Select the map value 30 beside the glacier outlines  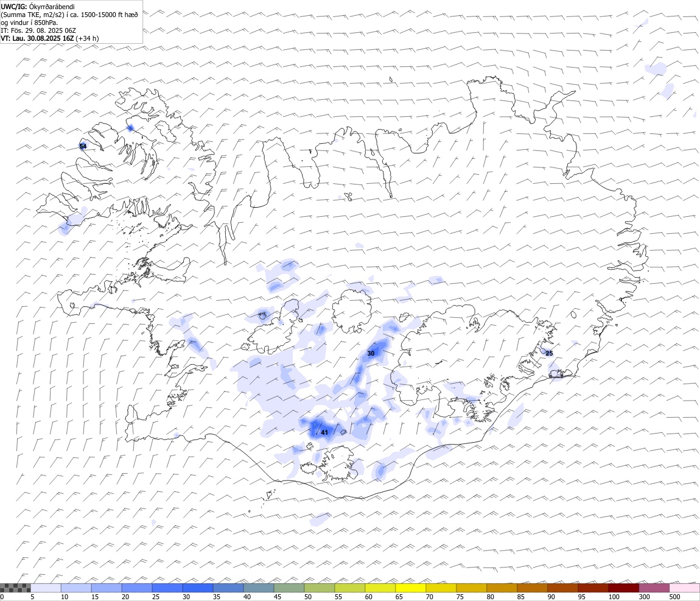coord(371,353)
